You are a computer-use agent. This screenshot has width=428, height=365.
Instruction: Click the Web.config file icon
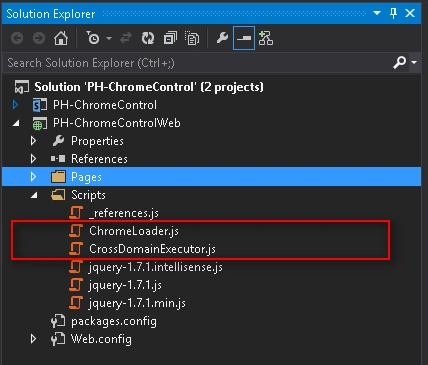[58, 339]
